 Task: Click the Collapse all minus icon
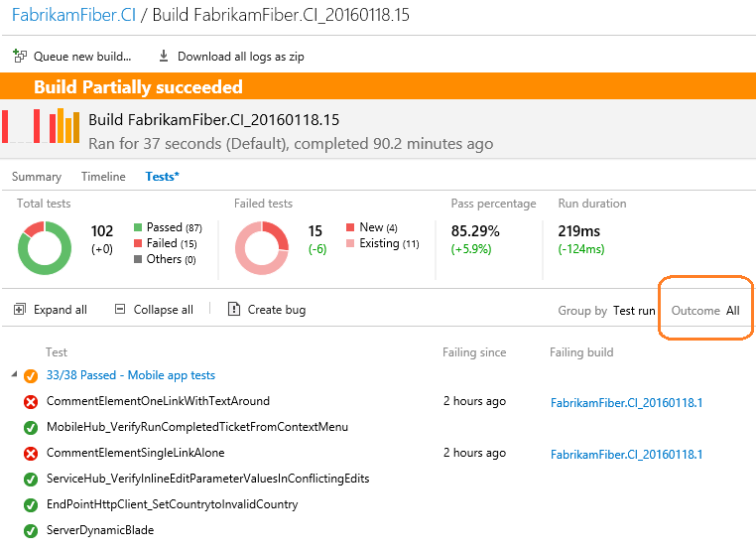120,309
